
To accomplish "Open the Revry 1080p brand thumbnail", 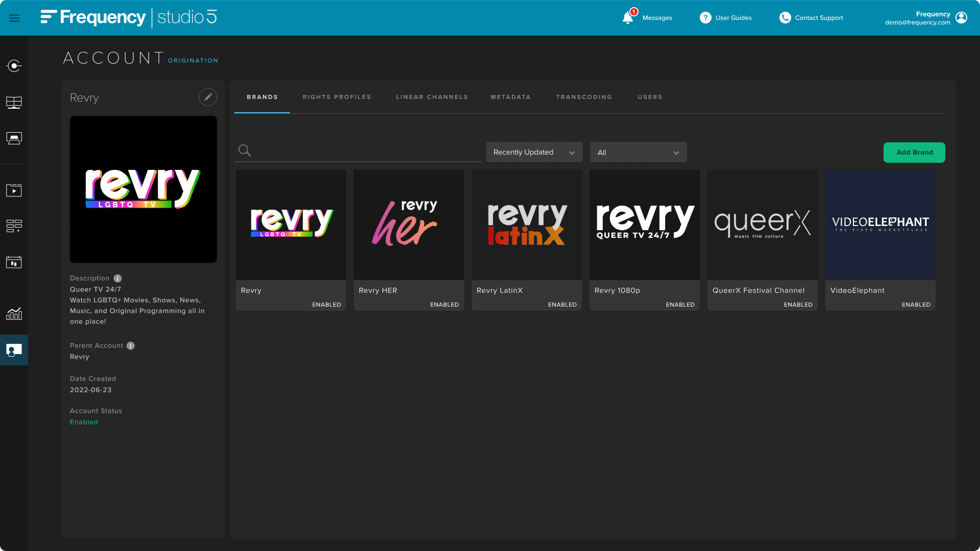I will pos(645,225).
